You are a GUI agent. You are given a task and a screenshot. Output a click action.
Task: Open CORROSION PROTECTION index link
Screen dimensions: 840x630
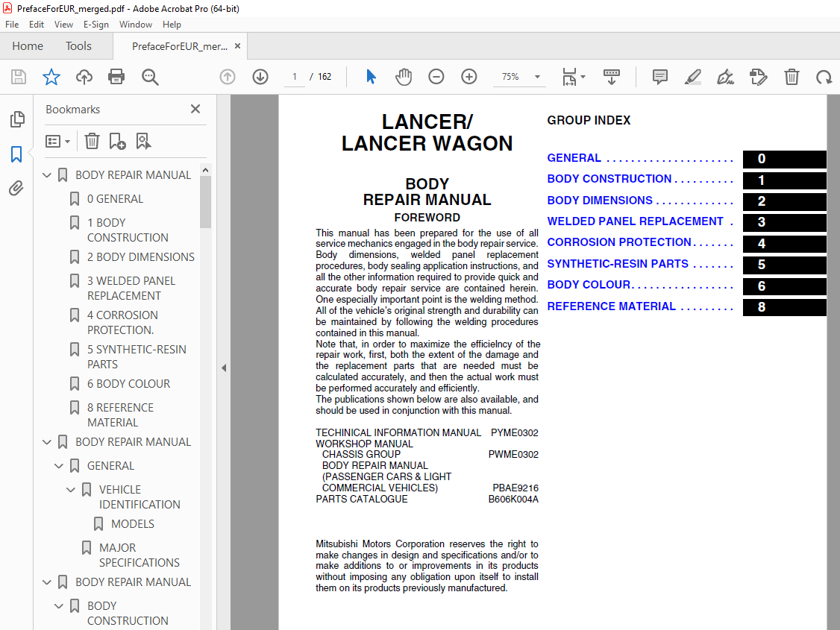(x=618, y=242)
